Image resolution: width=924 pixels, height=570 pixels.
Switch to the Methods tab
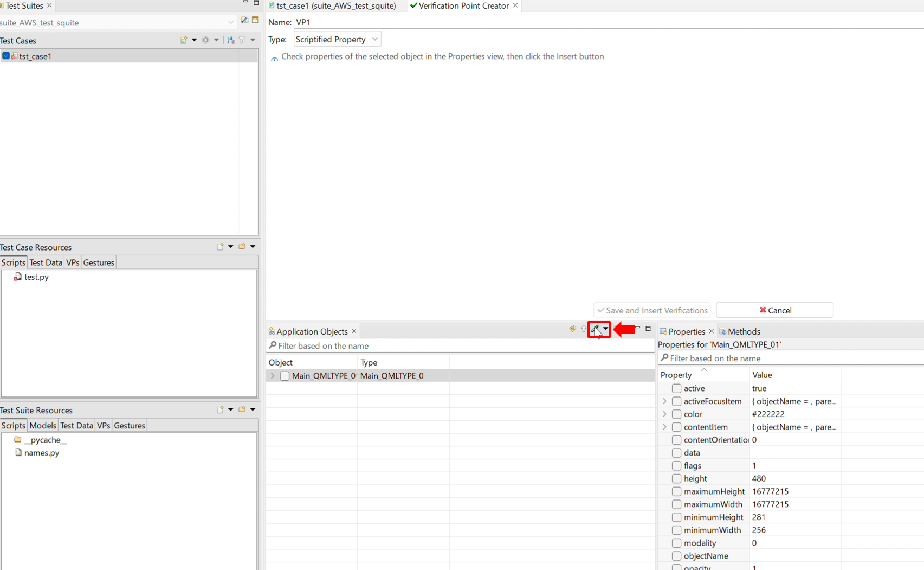point(743,331)
